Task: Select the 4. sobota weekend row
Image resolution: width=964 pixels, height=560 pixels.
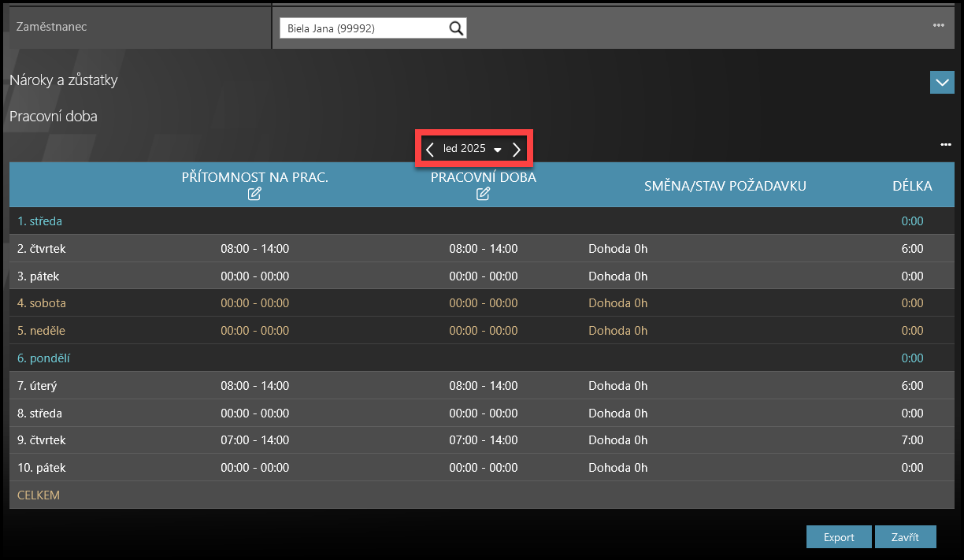Action: tap(42, 303)
